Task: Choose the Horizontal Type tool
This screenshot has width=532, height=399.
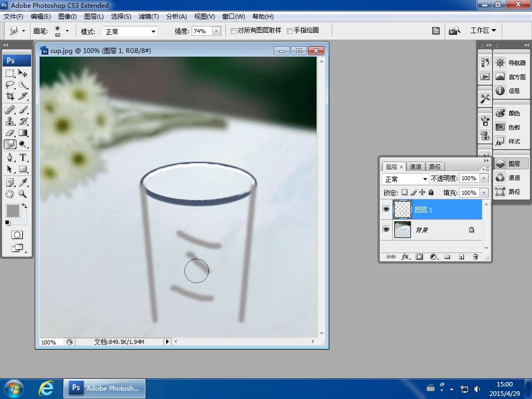Action: [x=23, y=157]
